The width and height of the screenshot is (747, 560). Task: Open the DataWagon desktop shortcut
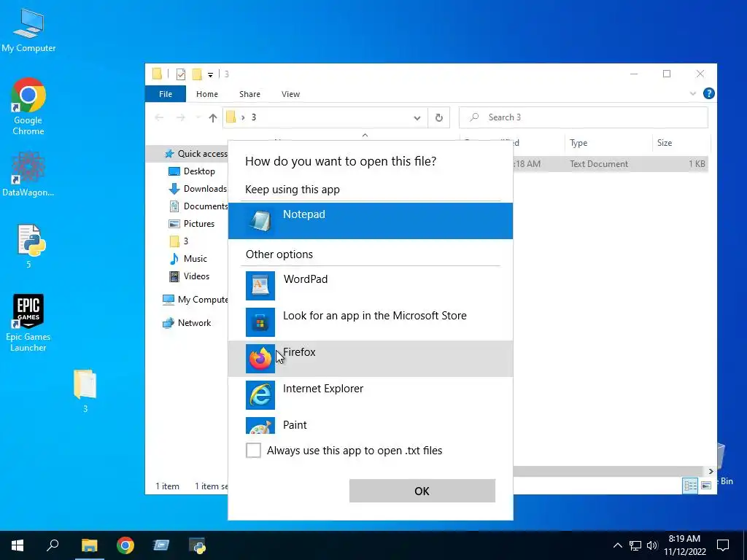pyautogui.click(x=28, y=174)
